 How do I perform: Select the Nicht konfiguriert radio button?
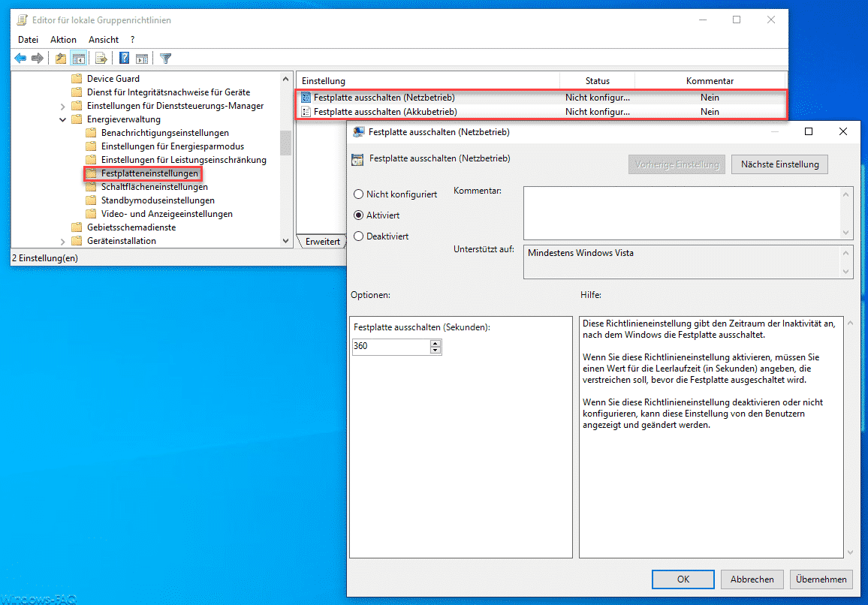coord(359,194)
